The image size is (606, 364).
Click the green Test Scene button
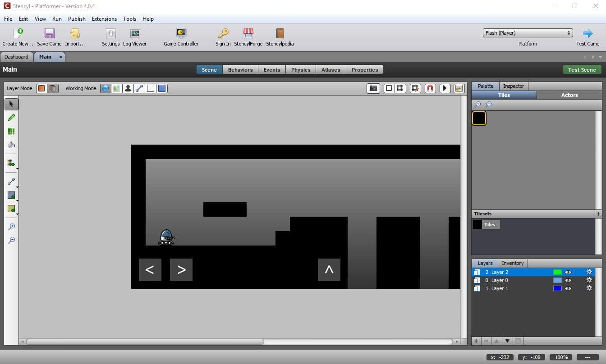click(582, 70)
